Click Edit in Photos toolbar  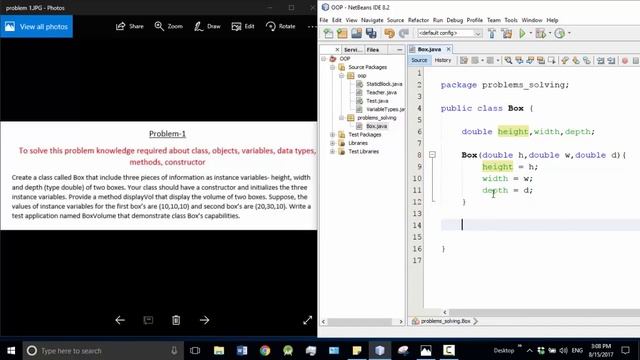(x=243, y=27)
